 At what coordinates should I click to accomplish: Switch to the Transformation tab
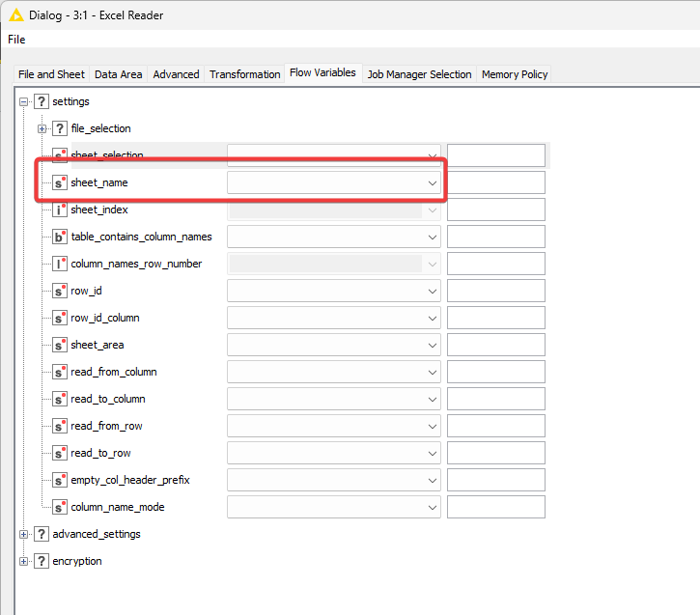coord(244,74)
